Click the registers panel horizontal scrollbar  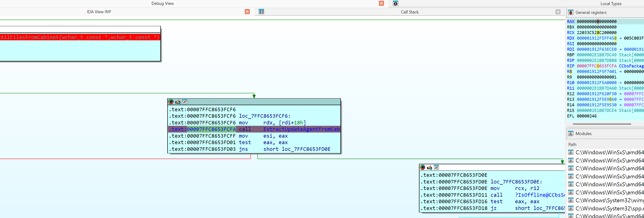(x=602, y=124)
